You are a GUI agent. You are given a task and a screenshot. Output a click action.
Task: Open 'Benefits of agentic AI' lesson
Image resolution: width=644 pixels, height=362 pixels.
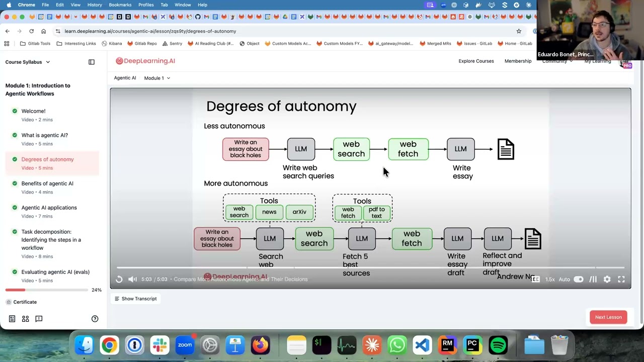(x=52, y=188)
